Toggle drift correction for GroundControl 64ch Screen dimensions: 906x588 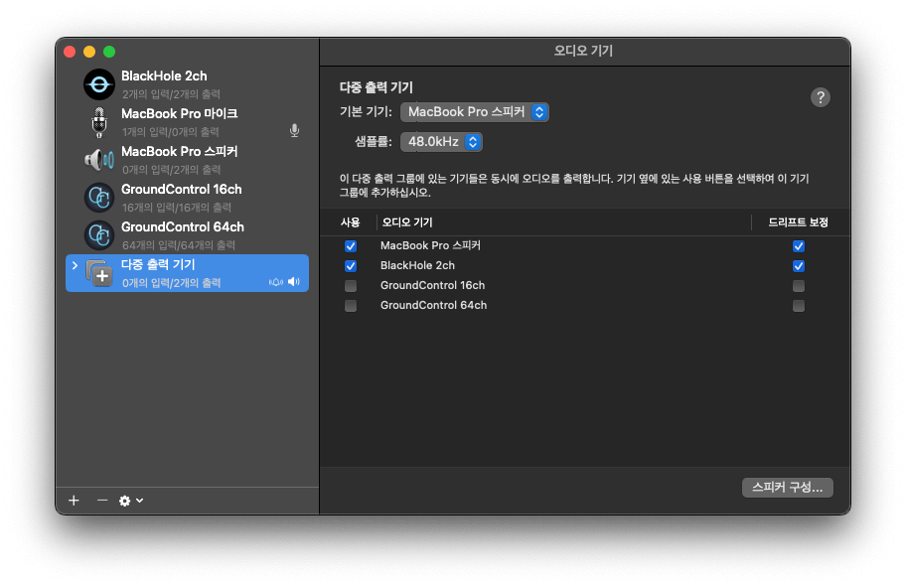pyautogui.click(x=799, y=306)
